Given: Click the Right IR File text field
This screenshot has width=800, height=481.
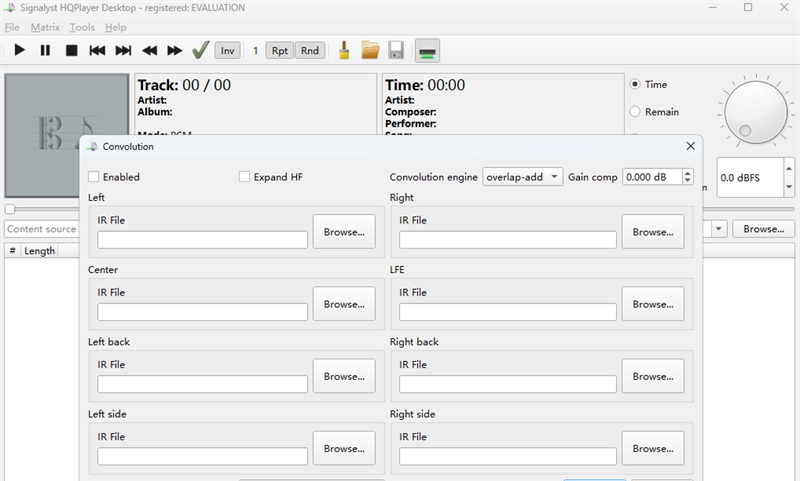Looking at the screenshot, I should point(508,240).
